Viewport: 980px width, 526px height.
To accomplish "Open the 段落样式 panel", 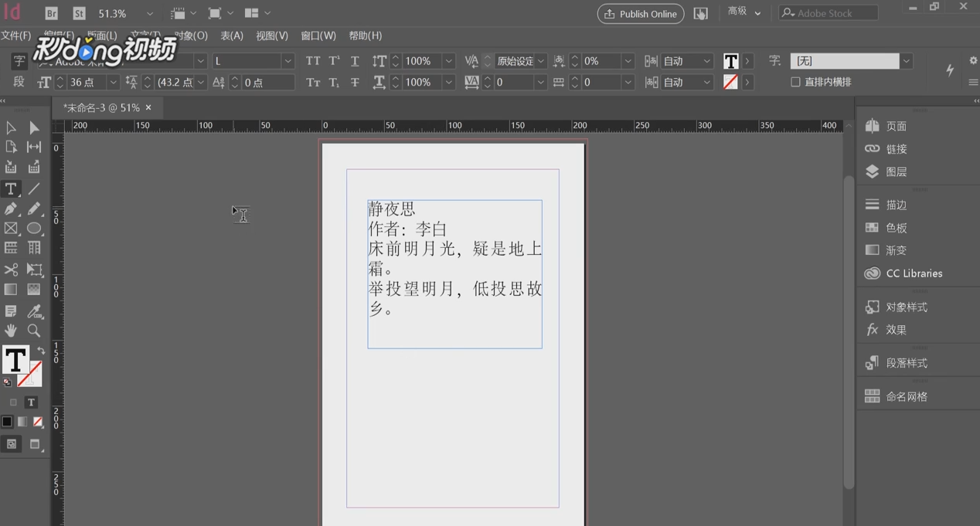I will pyautogui.click(x=897, y=362).
